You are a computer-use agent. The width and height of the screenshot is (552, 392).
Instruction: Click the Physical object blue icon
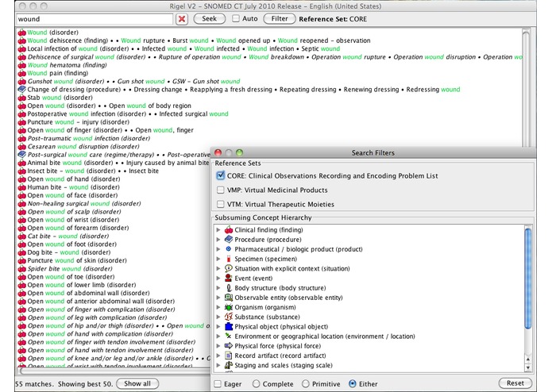point(229,327)
